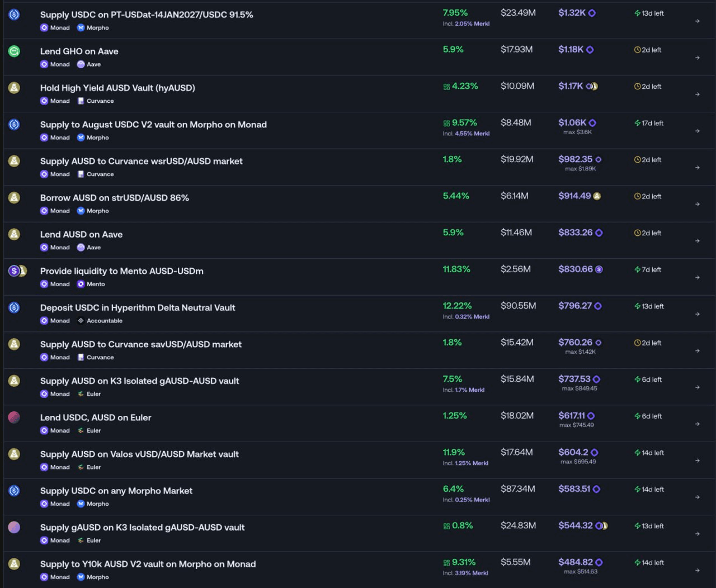716x588 pixels.
Task: Open Supply AUSD to Curvance wsrUSD/AUSD market
Action: pos(142,161)
